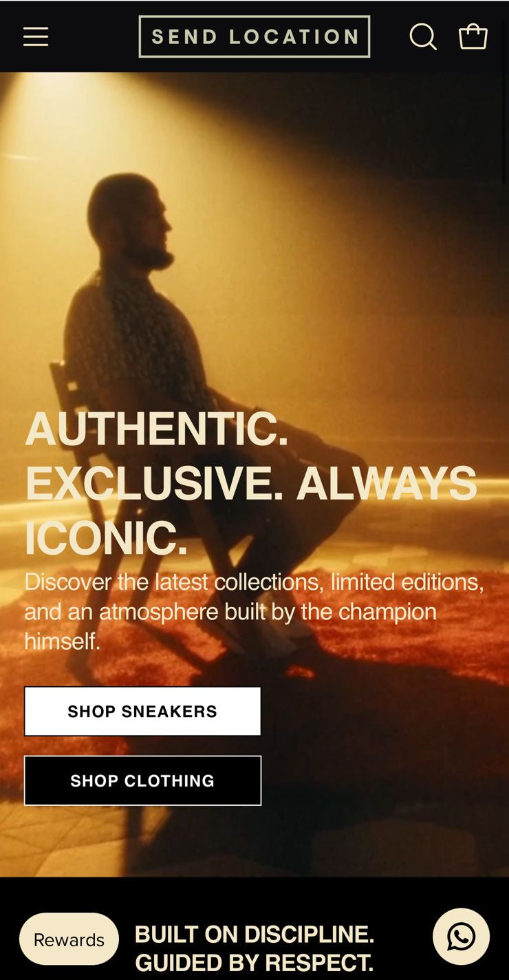The image size is (509, 980).
Task: Click the 'Discover the latest collections' description text
Action: pyautogui.click(x=174, y=582)
